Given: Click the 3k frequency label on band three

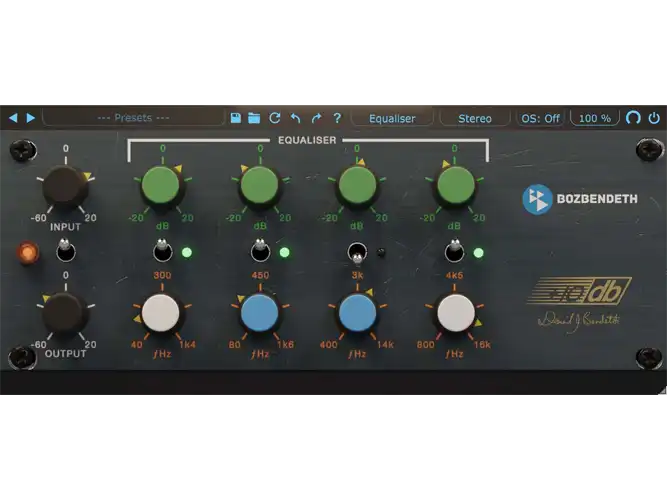Looking at the screenshot, I should tap(357, 275).
